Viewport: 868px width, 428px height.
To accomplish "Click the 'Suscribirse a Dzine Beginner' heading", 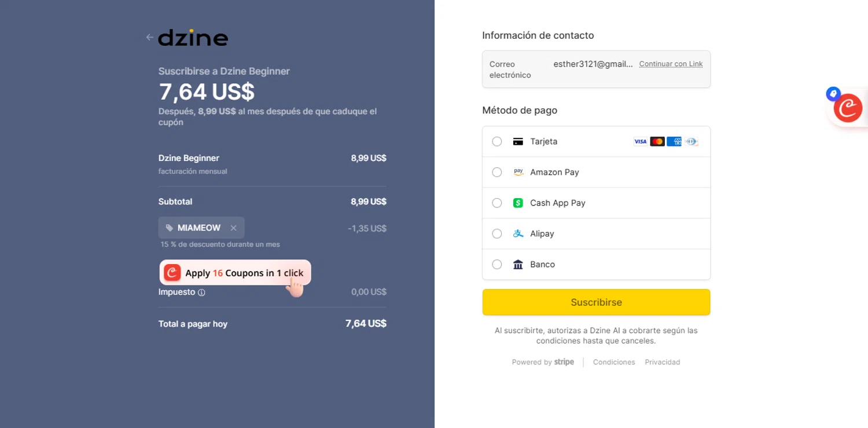I will point(224,71).
